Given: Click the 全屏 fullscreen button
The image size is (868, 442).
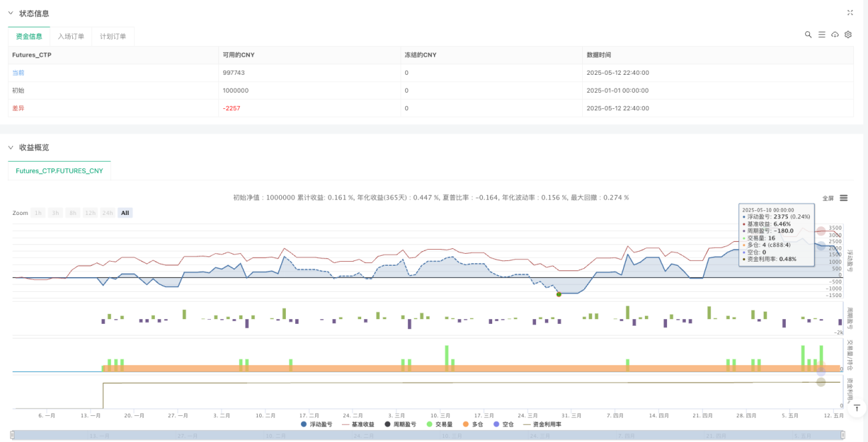Looking at the screenshot, I should [x=828, y=198].
